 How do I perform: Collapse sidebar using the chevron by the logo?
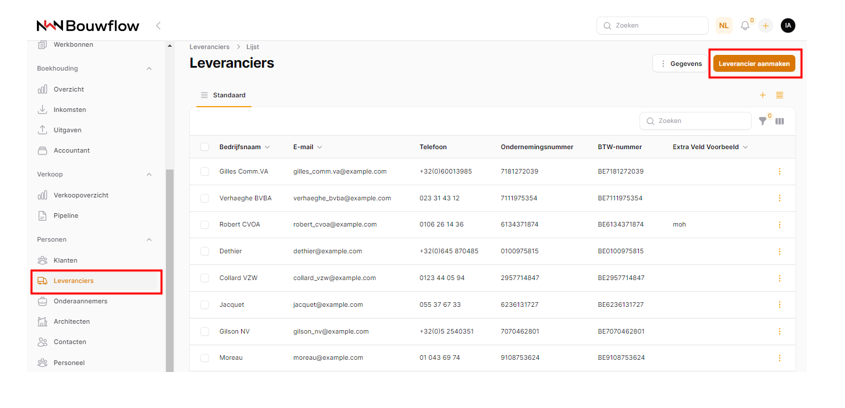pyautogui.click(x=158, y=26)
